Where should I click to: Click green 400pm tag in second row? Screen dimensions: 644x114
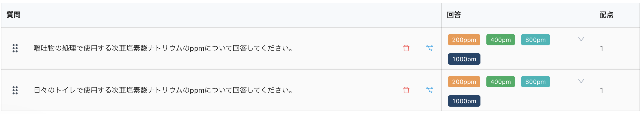pyautogui.click(x=501, y=82)
